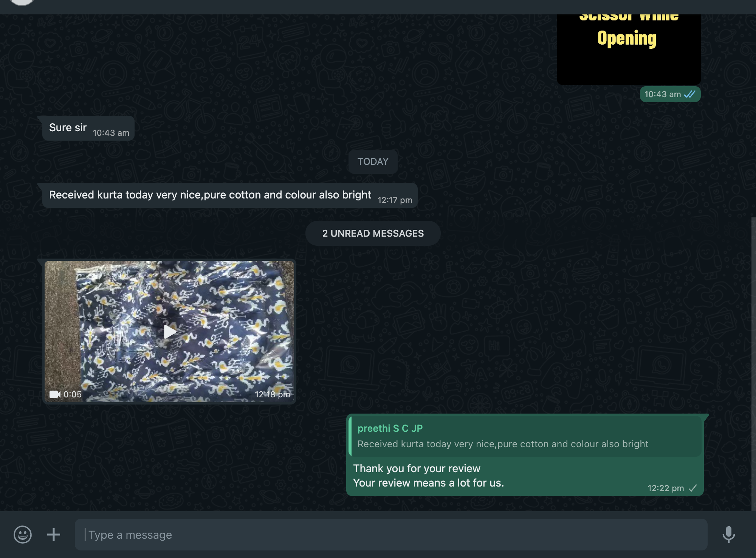This screenshot has height=558, width=756.
Task: Click the blue double-tick read receipt
Action: (x=690, y=94)
